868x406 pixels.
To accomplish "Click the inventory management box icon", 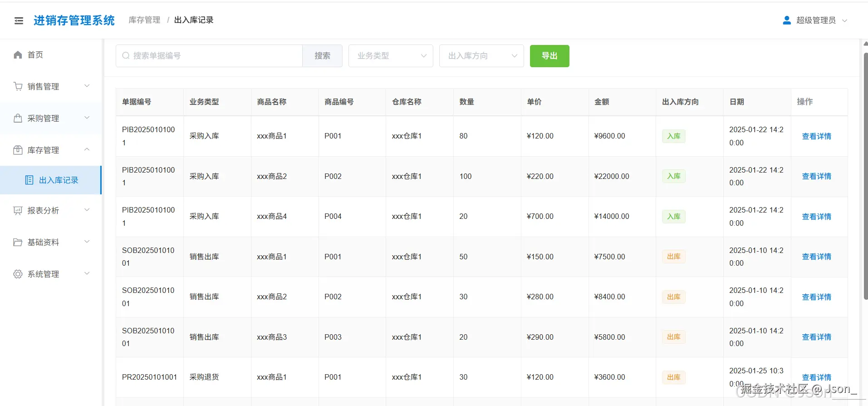I will [x=18, y=150].
